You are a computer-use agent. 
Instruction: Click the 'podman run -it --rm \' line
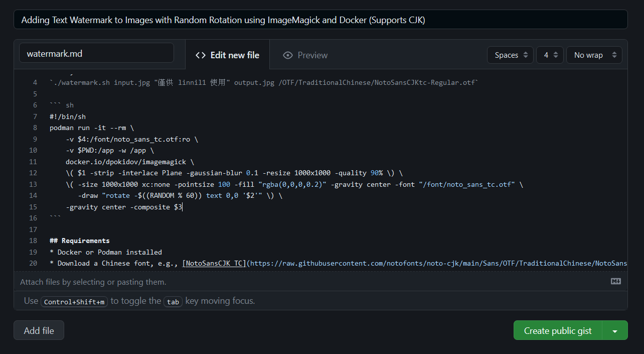click(92, 128)
